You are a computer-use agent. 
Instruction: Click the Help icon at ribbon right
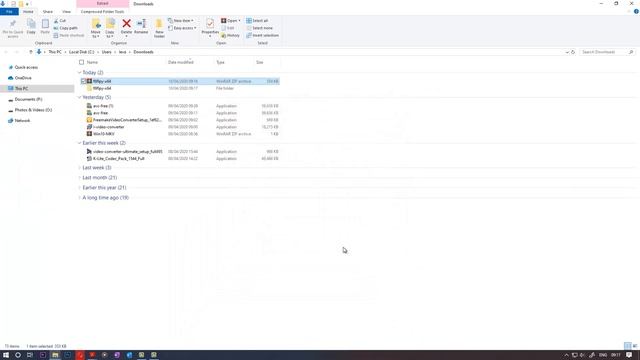point(636,11)
